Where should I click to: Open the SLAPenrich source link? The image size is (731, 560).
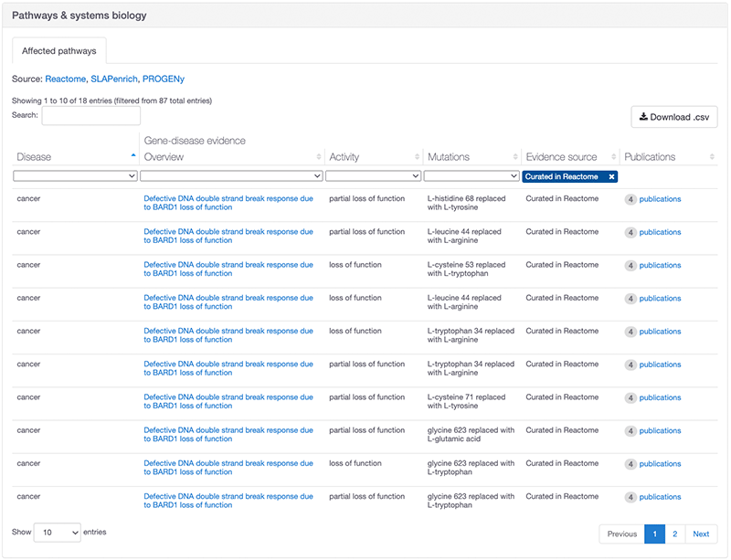click(113, 79)
